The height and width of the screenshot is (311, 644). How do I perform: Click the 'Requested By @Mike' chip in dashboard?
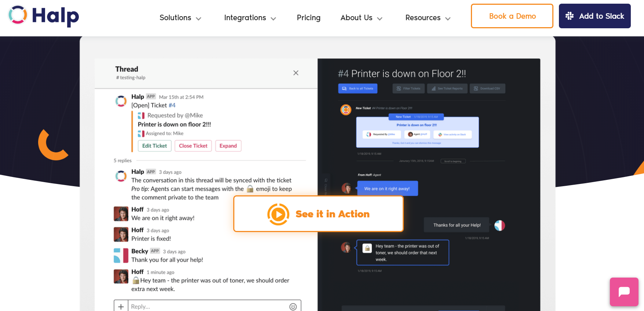(x=381, y=134)
